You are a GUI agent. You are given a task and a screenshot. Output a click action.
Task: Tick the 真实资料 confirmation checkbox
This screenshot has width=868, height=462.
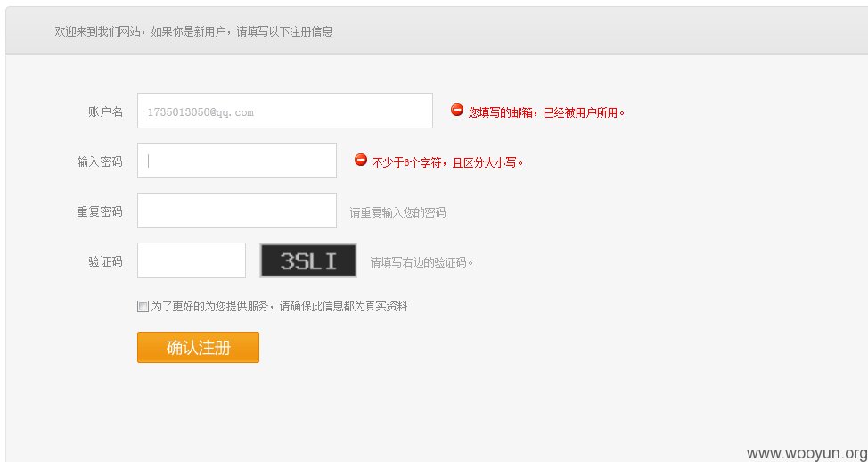[143, 306]
